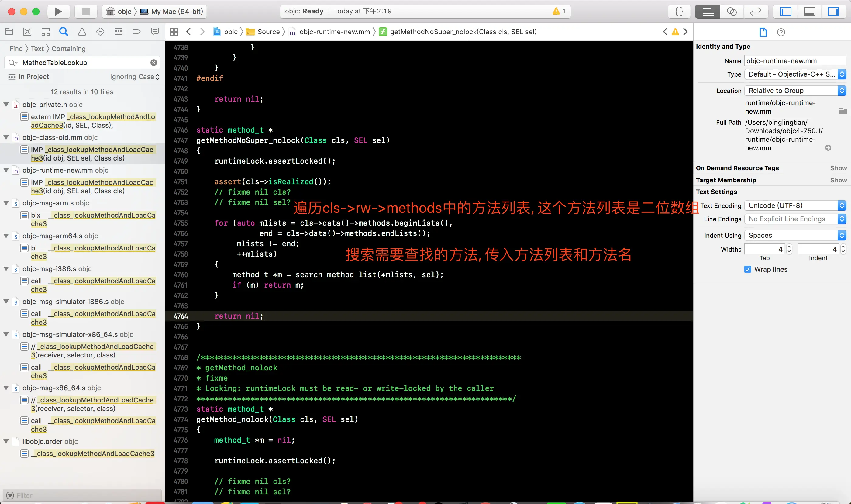Image resolution: width=851 pixels, height=504 pixels.
Task: Click the Stop button in toolbar
Action: click(86, 12)
